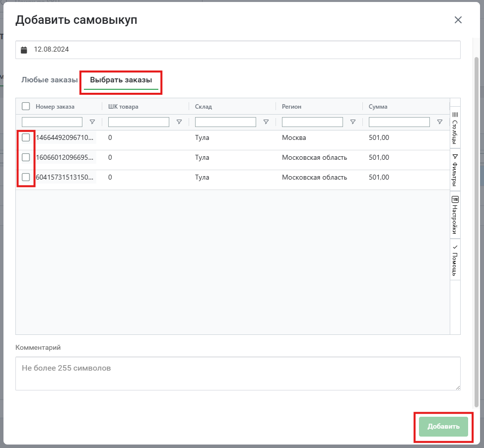Expand the Помощь side panel
The width and height of the screenshot is (484, 448).
(x=455, y=260)
